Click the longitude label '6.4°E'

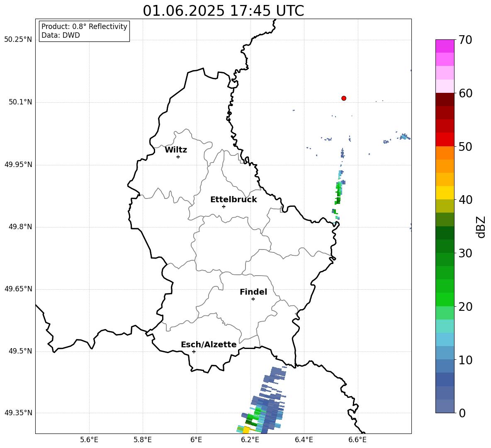(304, 440)
